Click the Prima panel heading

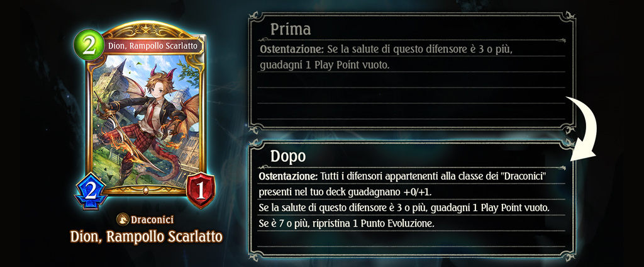click(x=291, y=29)
